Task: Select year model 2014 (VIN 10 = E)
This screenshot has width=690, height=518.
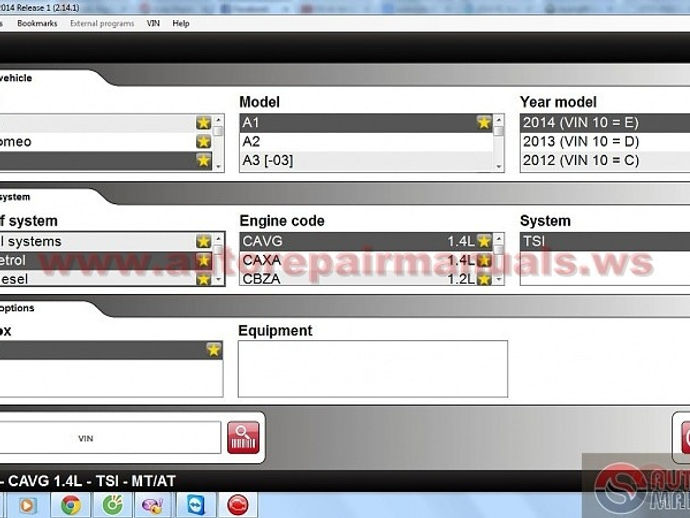Action: (605, 123)
